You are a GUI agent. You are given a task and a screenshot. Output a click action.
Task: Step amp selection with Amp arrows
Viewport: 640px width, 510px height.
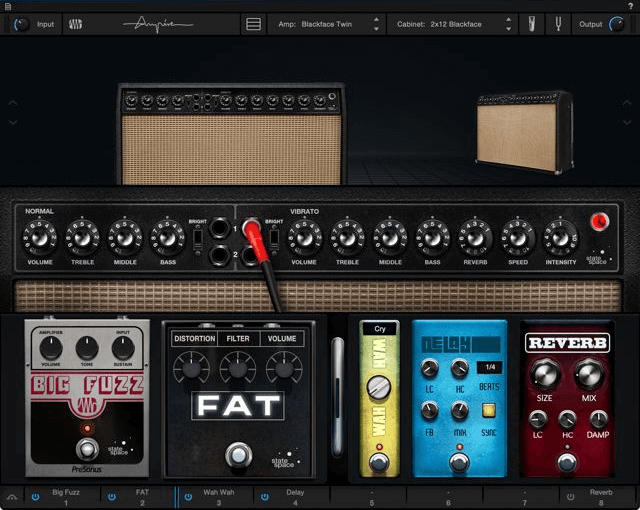coord(376,24)
